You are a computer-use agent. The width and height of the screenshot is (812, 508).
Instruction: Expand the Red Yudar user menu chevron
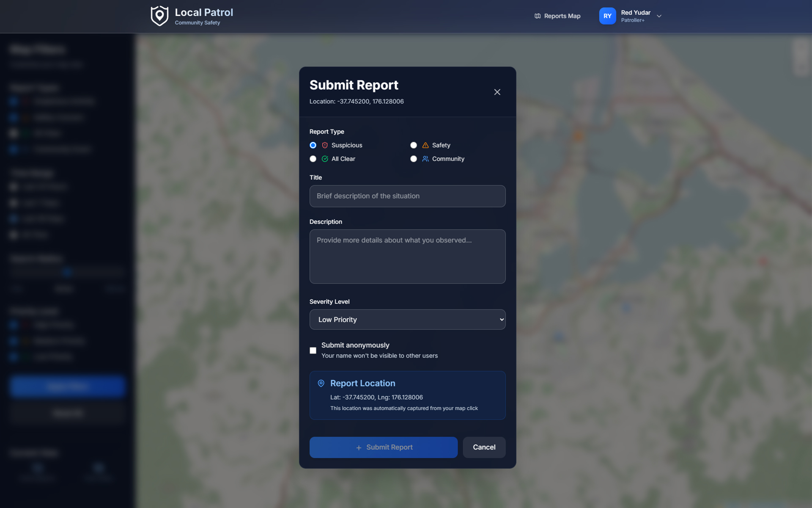659,16
